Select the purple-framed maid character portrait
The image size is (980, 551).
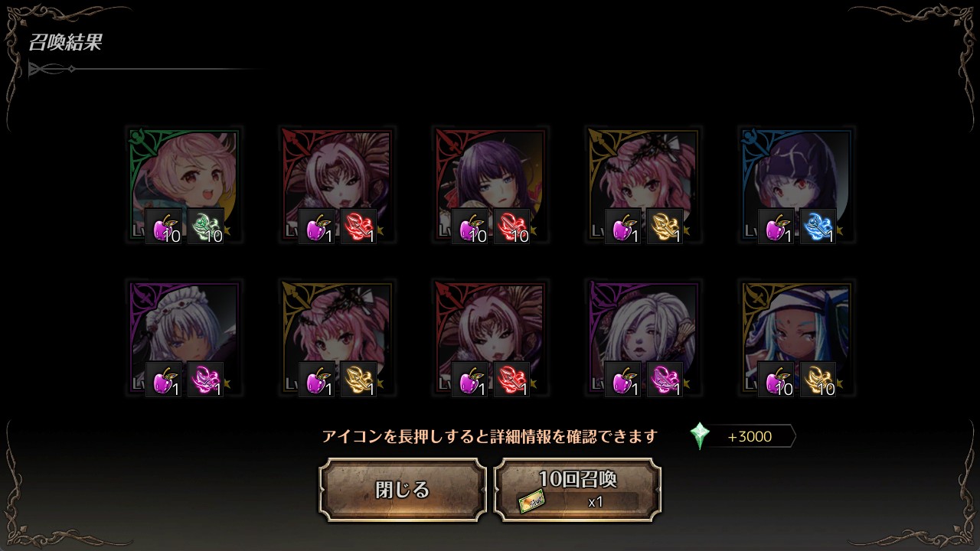tap(184, 338)
